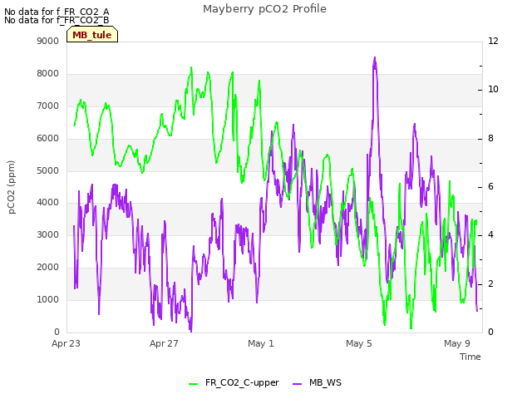Select the 'No data for f_FR_CO2_B' message
The width and height of the screenshot is (532, 399).
tap(57, 20)
